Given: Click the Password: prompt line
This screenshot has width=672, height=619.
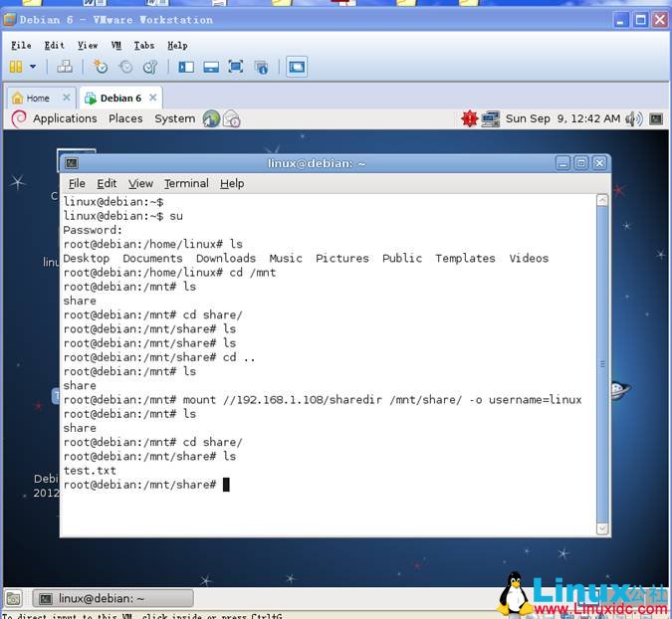Looking at the screenshot, I should pos(93,230).
